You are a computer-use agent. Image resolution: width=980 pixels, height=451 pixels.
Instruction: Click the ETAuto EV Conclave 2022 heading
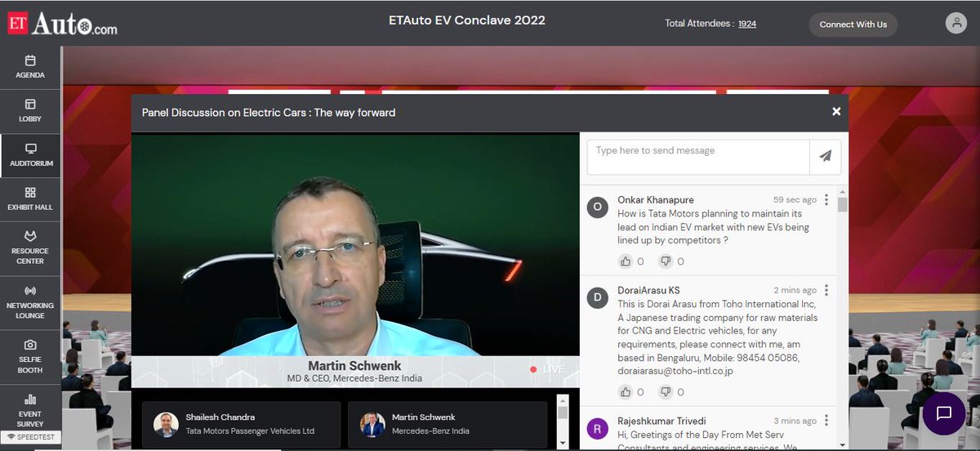click(467, 20)
